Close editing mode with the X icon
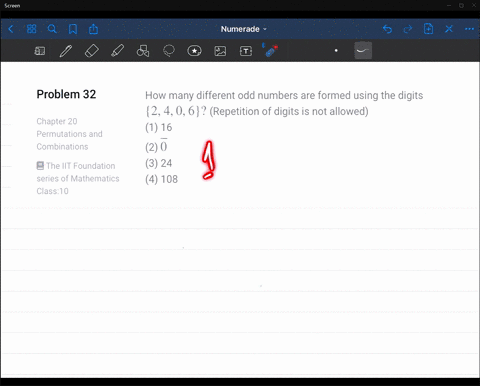Viewport: 480px width, 386px height. (x=449, y=29)
